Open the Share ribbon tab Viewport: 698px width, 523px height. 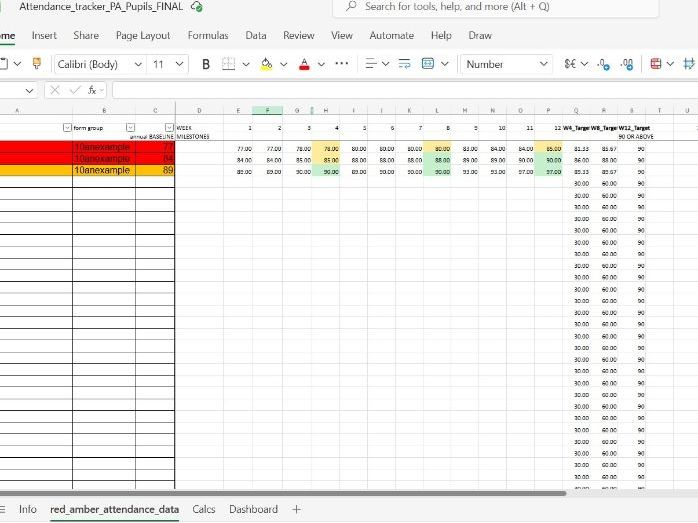[86, 36]
